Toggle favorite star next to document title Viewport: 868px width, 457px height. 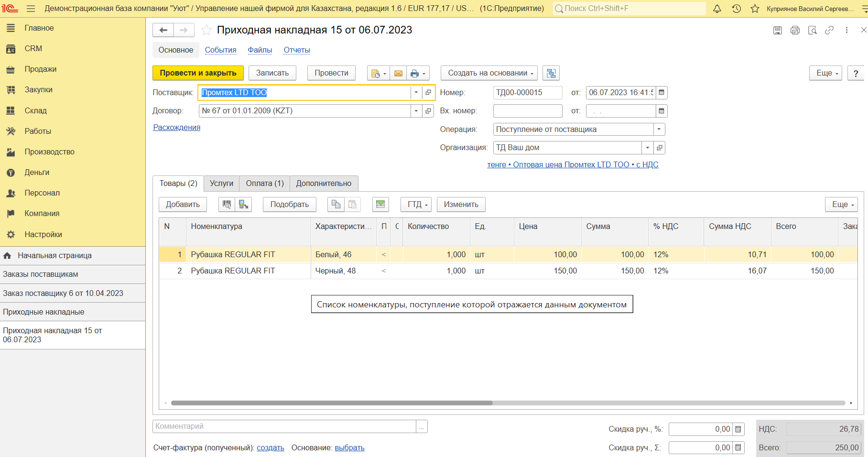[206, 30]
